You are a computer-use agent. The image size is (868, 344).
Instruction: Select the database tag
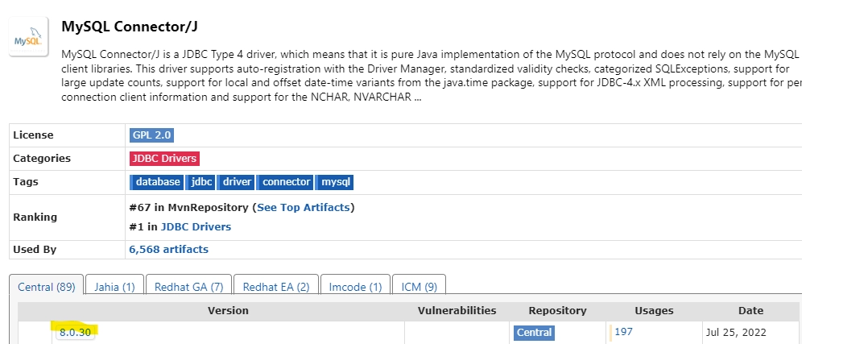pyautogui.click(x=157, y=182)
